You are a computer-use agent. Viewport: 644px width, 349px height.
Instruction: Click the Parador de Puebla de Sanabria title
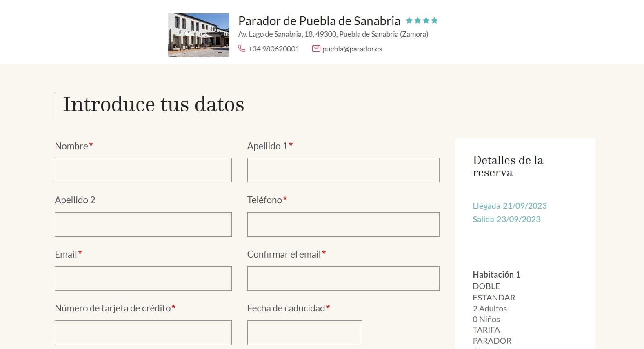point(319,21)
